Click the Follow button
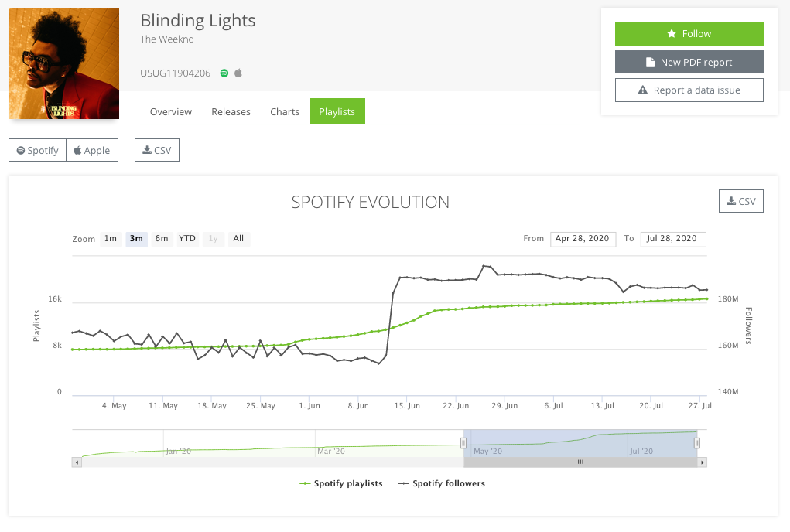 (x=689, y=33)
